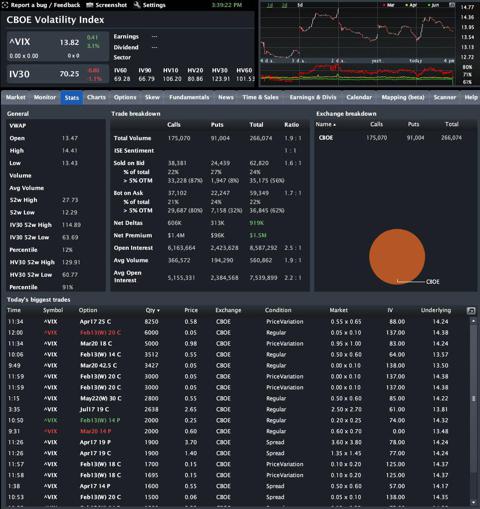Open the Mapping (beta) tab
480x509 pixels.
point(403,97)
